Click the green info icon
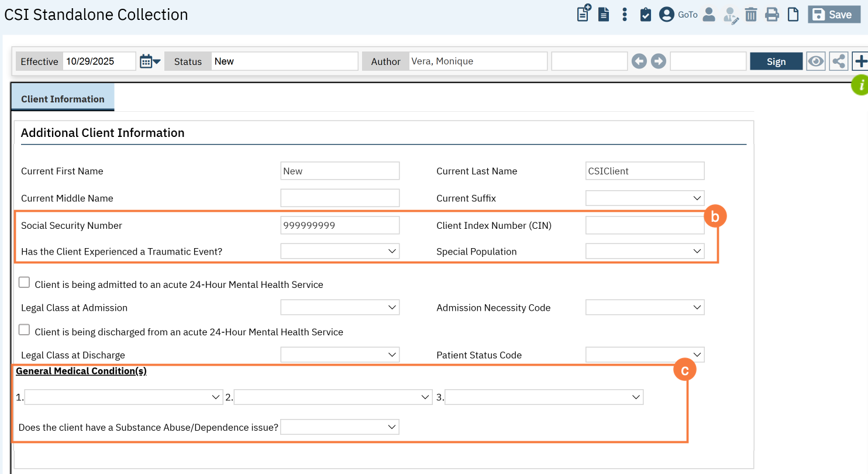This screenshot has width=868, height=474. pos(860,85)
